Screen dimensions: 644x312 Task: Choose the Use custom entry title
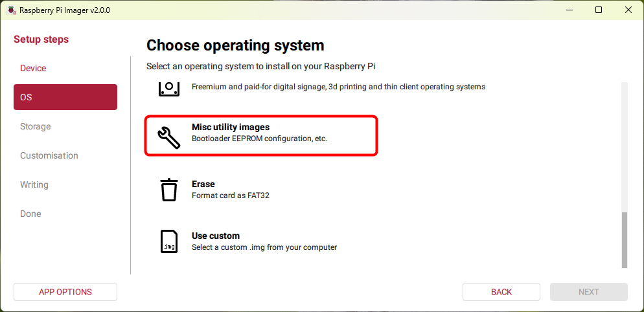(216, 236)
